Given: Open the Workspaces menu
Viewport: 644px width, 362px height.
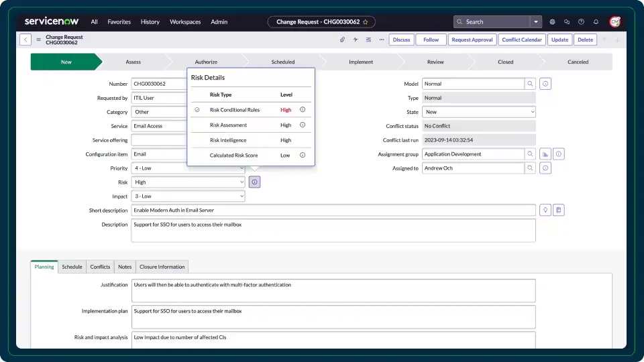Looking at the screenshot, I should 185,21.
